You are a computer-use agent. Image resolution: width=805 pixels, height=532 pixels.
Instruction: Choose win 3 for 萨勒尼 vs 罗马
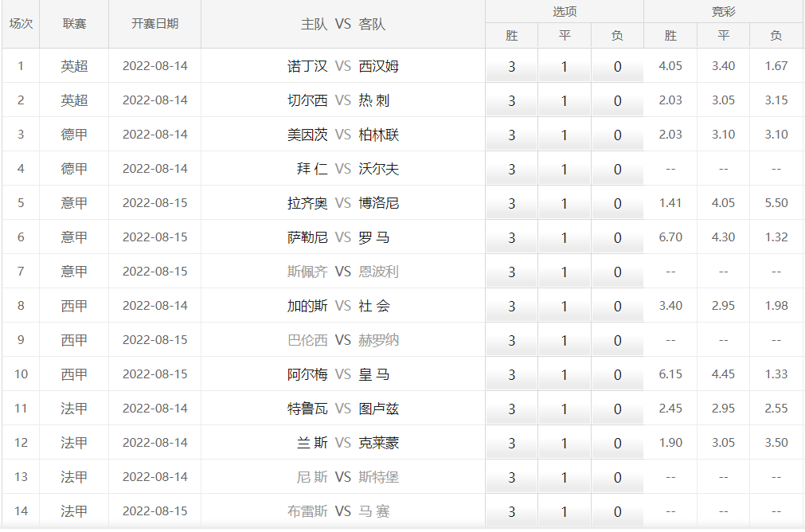pyautogui.click(x=511, y=238)
